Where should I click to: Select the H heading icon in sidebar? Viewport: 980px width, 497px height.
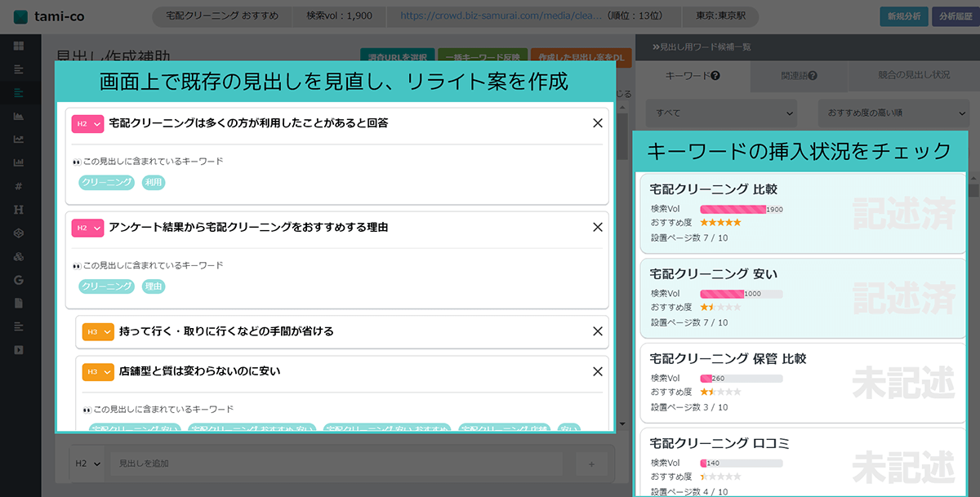pyautogui.click(x=19, y=210)
